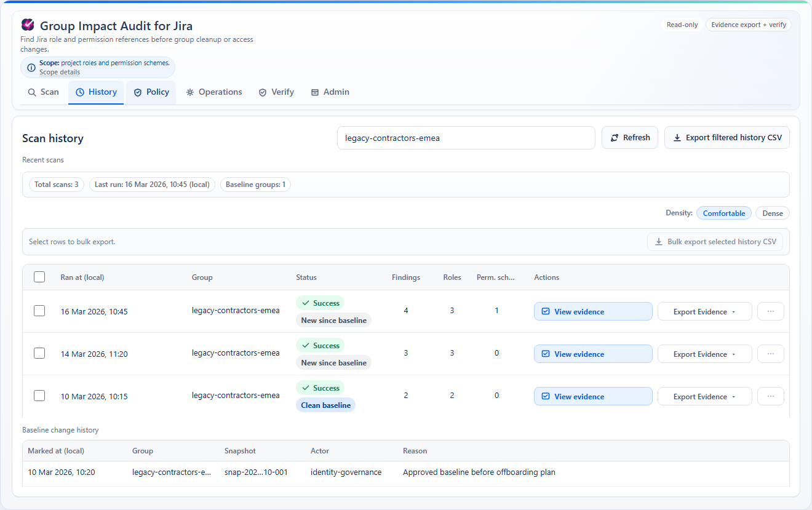This screenshot has height=510, width=812.
Task: Open the Export Evidence dropdown on the Clean baseline row
Action: point(704,396)
